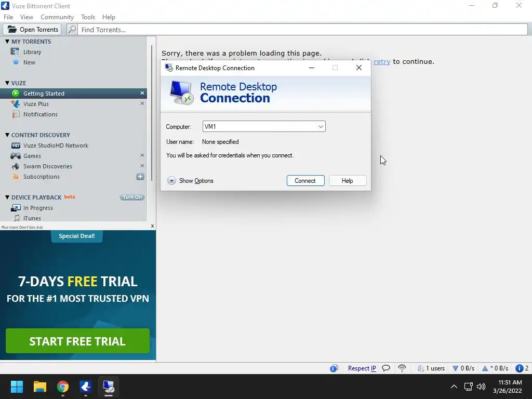This screenshot has height=399, width=532.
Task: Collapse the DEVICE PLAYBACK section
Action: click(7, 197)
